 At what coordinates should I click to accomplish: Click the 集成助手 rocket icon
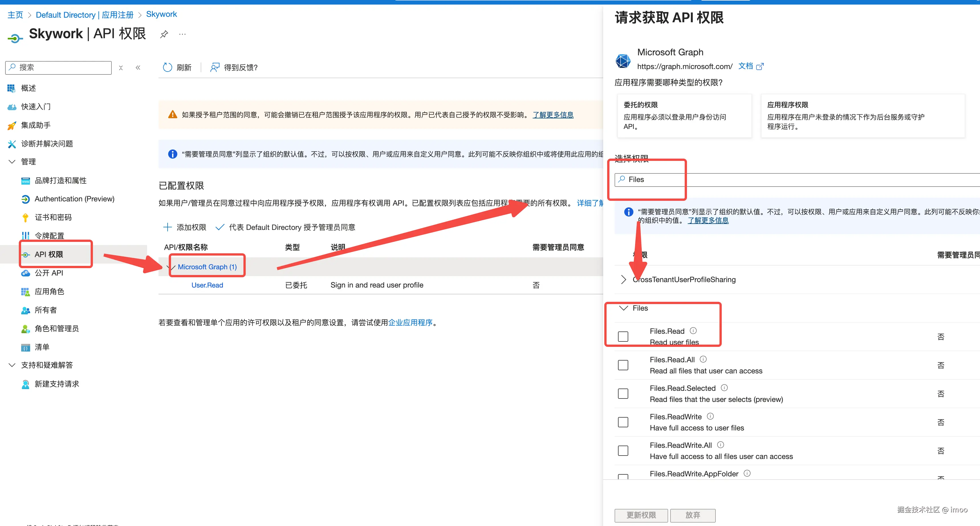[11, 125]
